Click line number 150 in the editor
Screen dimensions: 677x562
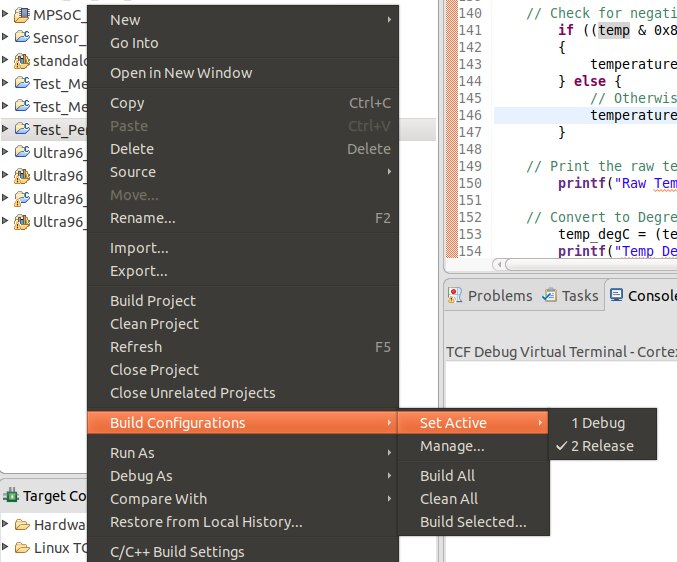pyautogui.click(x=470, y=183)
